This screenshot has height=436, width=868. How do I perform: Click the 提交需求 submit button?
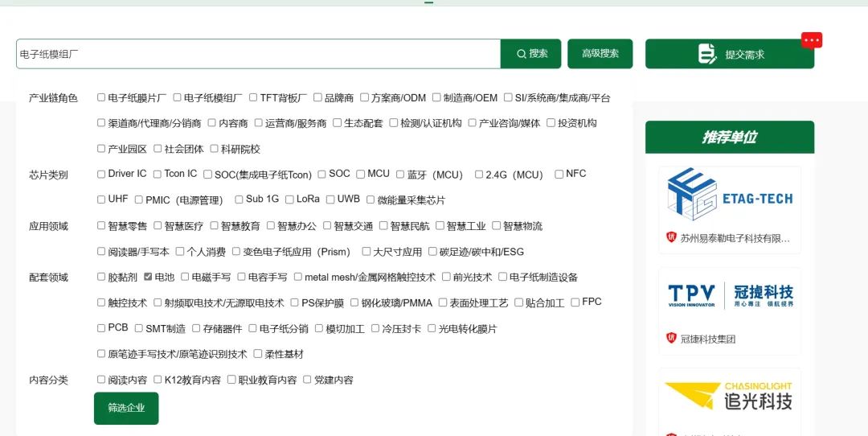(x=730, y=54)
